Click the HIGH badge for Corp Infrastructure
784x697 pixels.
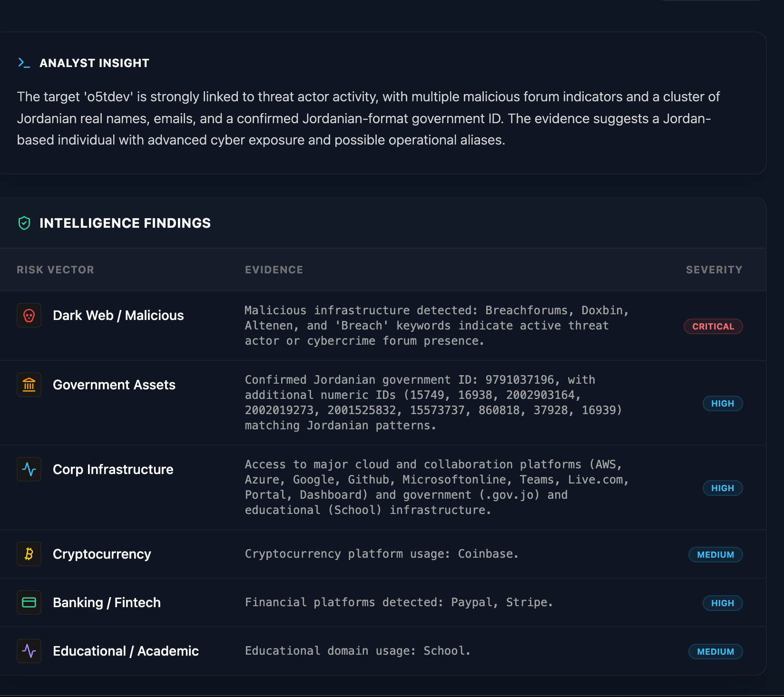(722, 488)
